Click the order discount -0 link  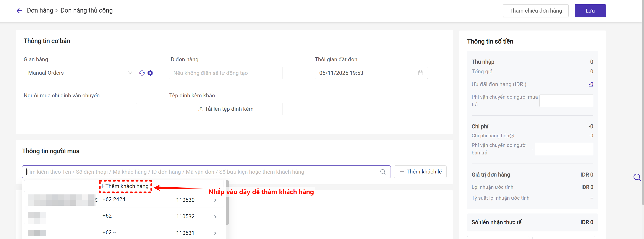(590, 84)
